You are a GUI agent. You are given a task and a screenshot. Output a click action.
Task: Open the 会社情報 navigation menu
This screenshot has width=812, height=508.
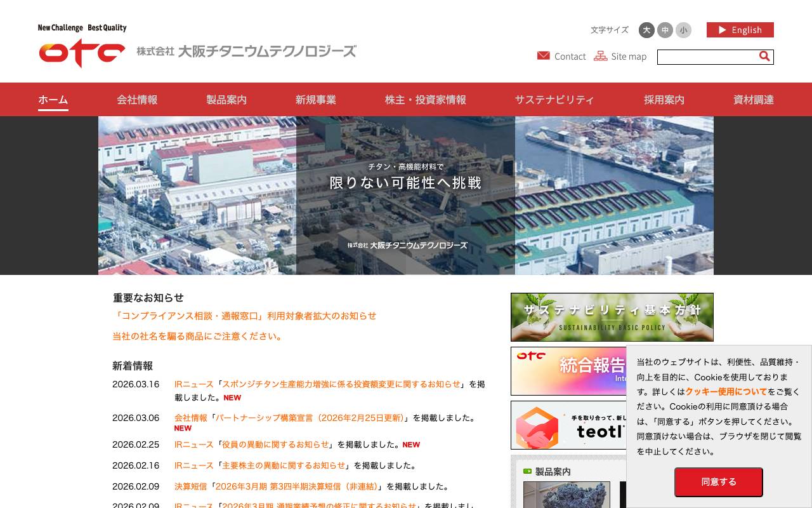click(136, 99)
